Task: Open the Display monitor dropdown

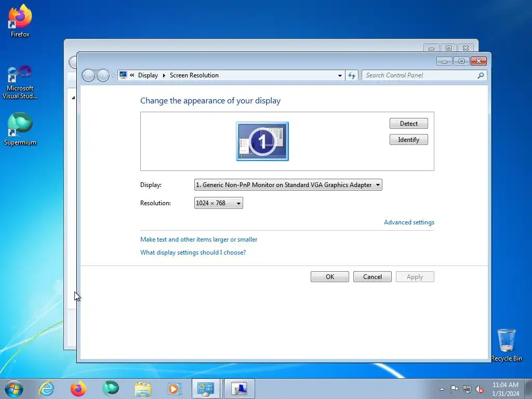Action: pos(288,185)
